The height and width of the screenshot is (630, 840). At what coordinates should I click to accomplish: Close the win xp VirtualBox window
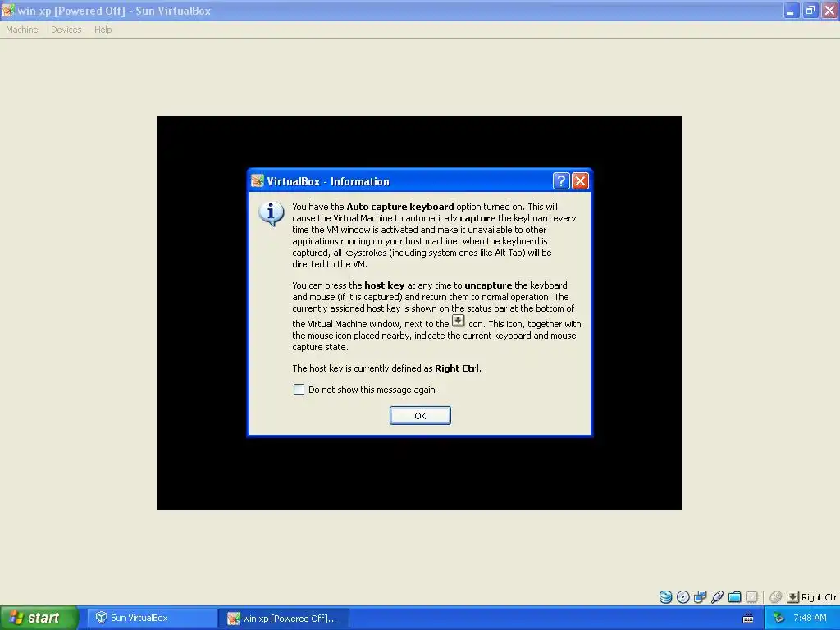830,10
